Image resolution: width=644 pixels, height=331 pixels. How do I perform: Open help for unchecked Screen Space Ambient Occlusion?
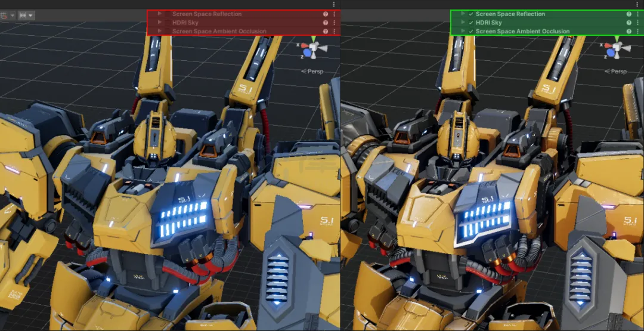coord(326,31)
